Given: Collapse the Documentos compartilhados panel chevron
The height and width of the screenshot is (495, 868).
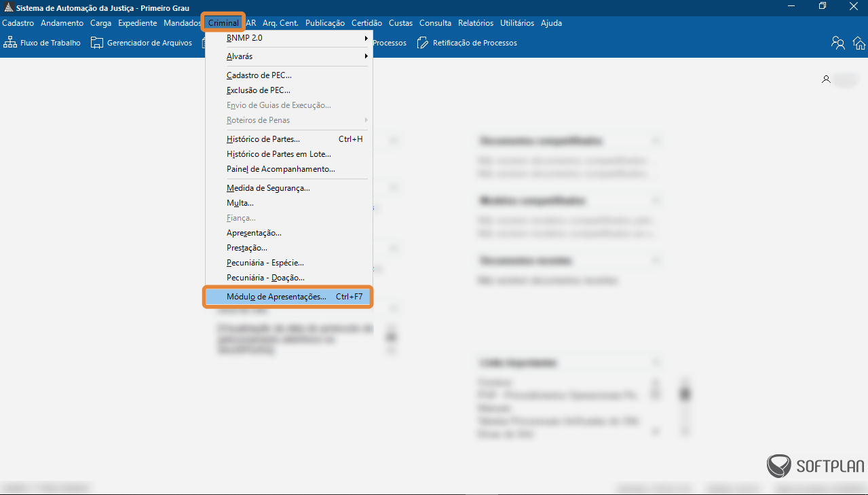Looking at the screenshot, I should tap(656, 141).
